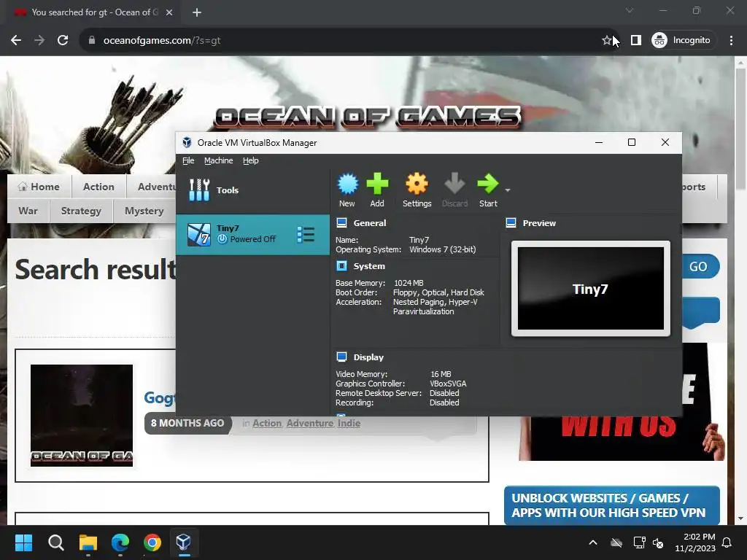Open the Chrome tab search chevron

630,10
